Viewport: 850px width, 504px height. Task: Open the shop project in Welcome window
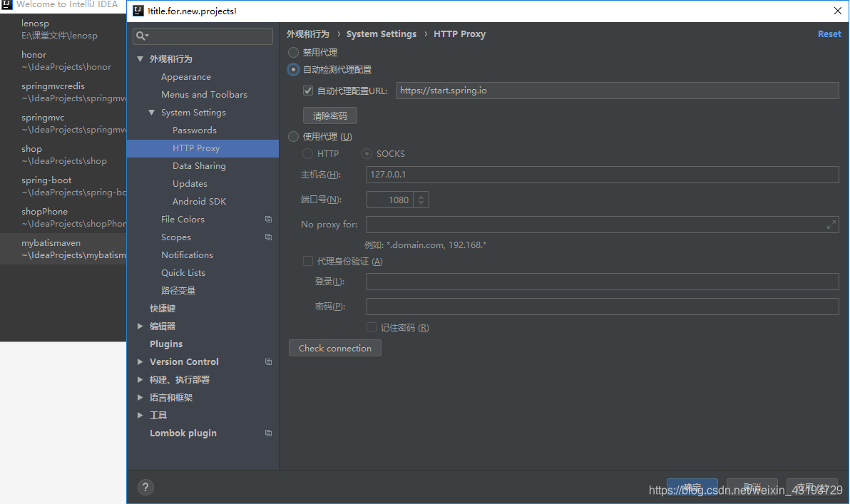point(63,155)
